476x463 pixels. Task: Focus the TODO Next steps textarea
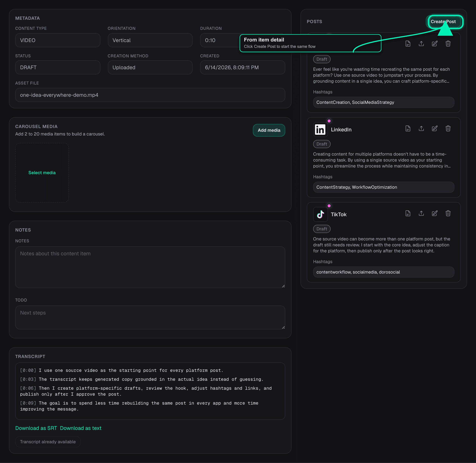click(150, 317)
